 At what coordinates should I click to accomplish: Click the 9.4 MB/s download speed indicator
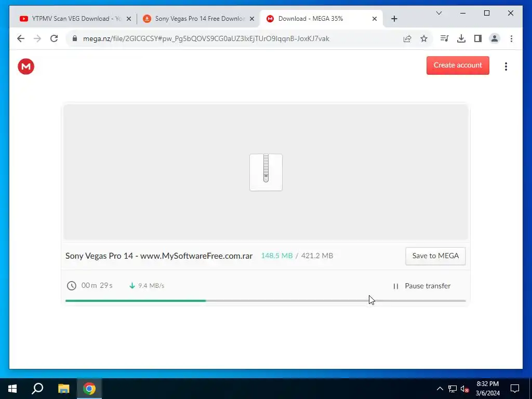tap(147, 286)
